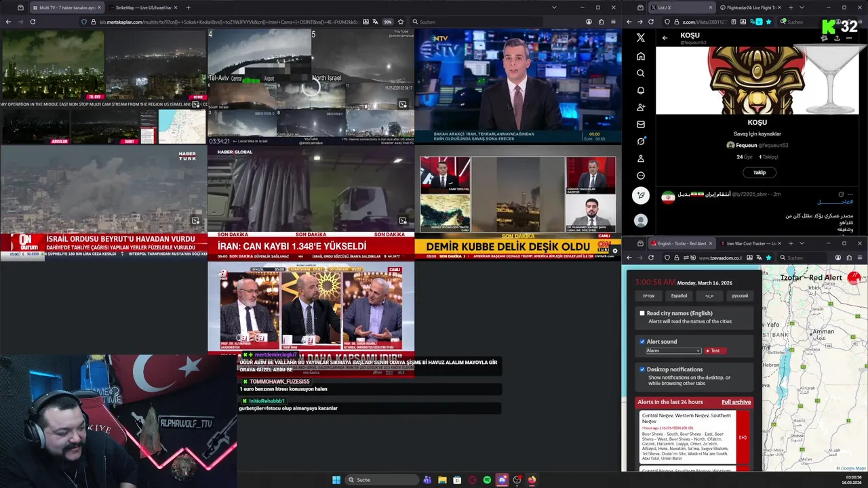
Task: Switch Tzofar language to Español
Action: [x=679, y=296]
